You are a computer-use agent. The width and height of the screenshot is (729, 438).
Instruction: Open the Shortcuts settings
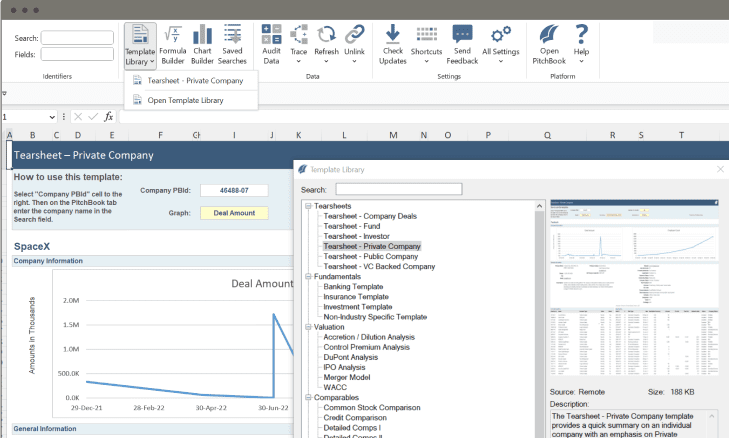[426, 44]
